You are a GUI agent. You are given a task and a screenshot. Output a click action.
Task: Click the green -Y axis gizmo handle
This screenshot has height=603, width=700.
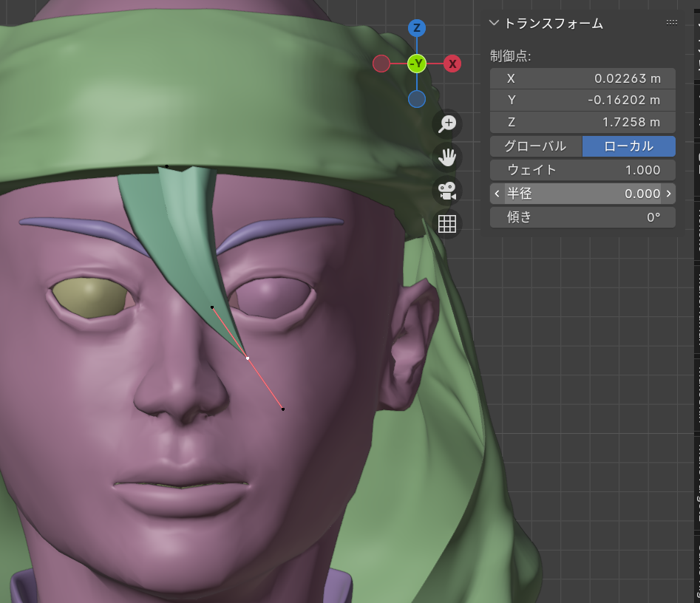(x=416, y=64)
